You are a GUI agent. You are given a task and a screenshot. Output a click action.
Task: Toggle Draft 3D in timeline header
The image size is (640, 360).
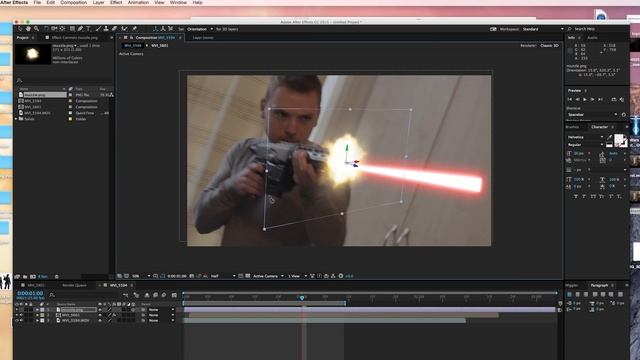136,295
